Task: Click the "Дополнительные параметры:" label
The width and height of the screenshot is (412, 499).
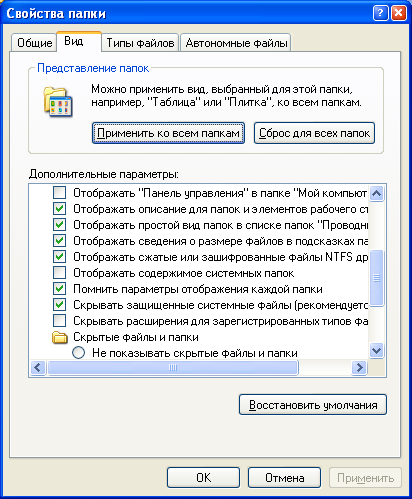Action: click(104, 174)
